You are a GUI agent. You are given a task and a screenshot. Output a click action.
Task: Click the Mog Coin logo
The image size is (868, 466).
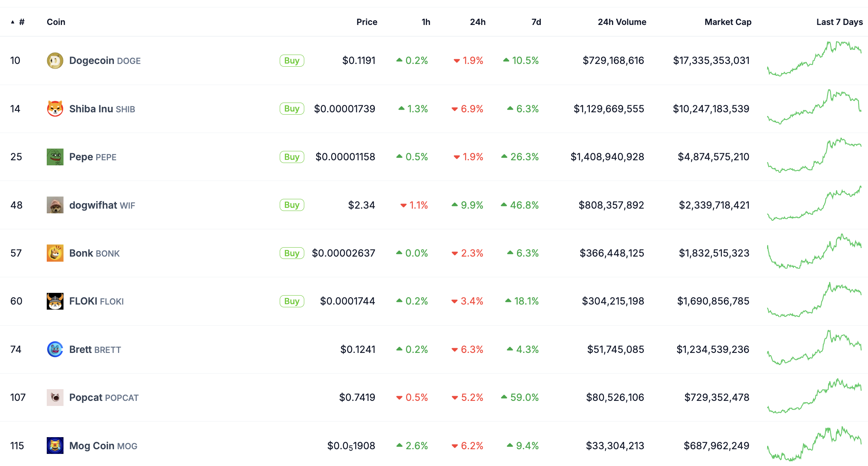point(55,445)
